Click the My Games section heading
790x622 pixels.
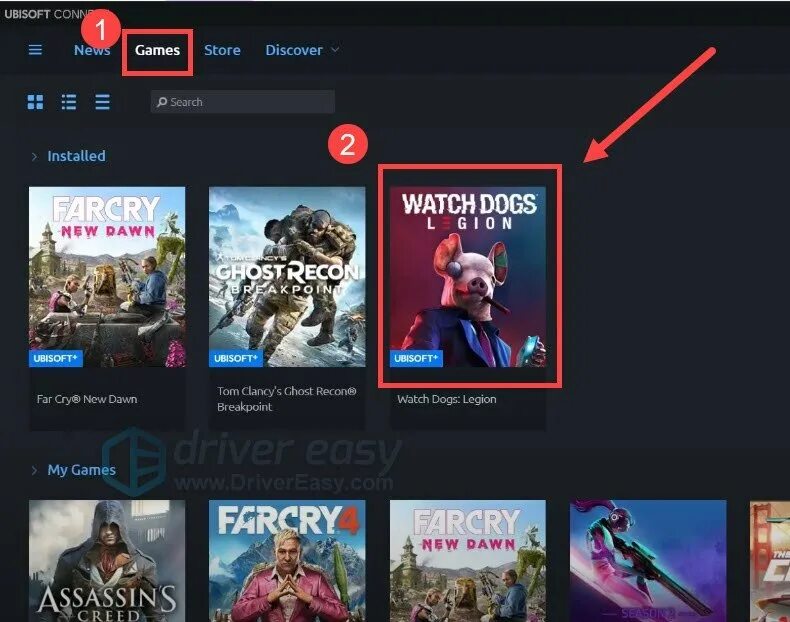click(x=82, y=470)
